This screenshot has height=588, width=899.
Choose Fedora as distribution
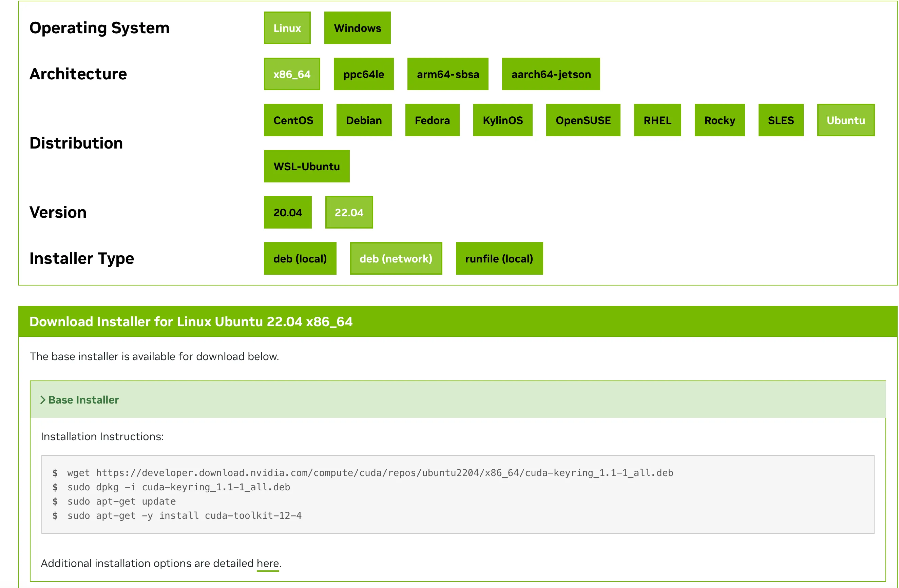click(432, 120)
